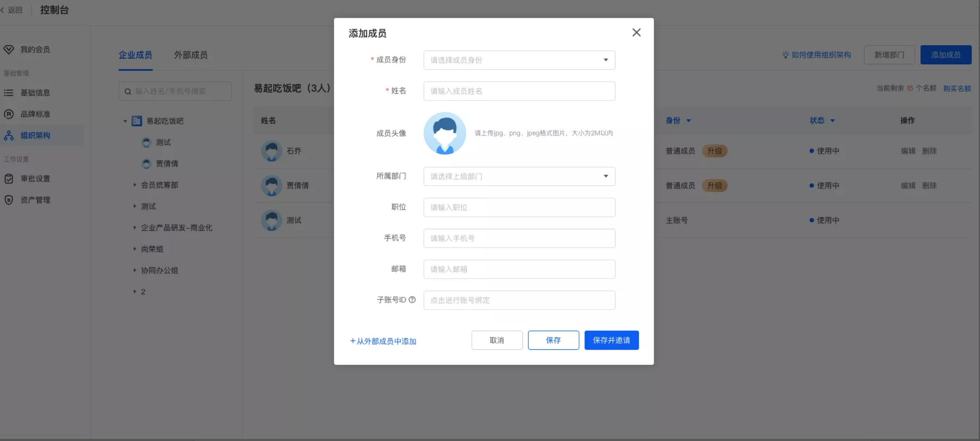Image resolution: width=980 pixels, height=441 pixels.
Task: Open 我的会员 diamond icon in sidebar
Action: [9, 50]
